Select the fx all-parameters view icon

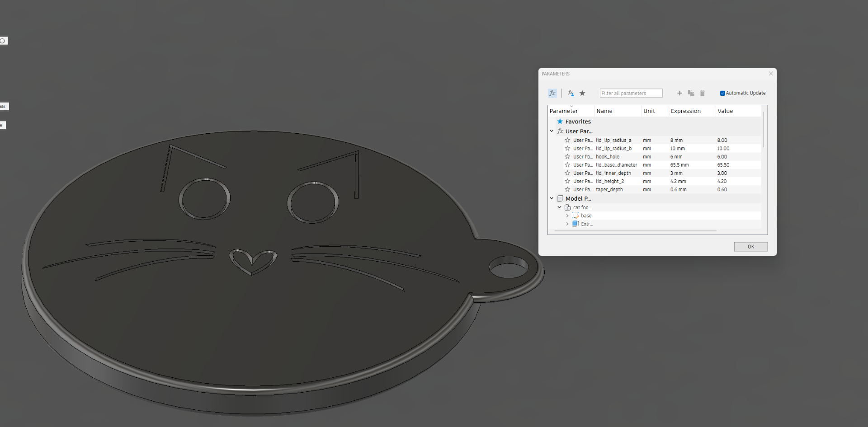(x=552, y=93)
